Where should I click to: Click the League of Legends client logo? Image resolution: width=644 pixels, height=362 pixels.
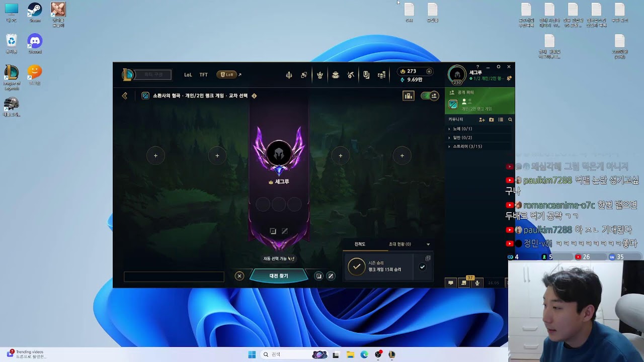coord(128,75)
